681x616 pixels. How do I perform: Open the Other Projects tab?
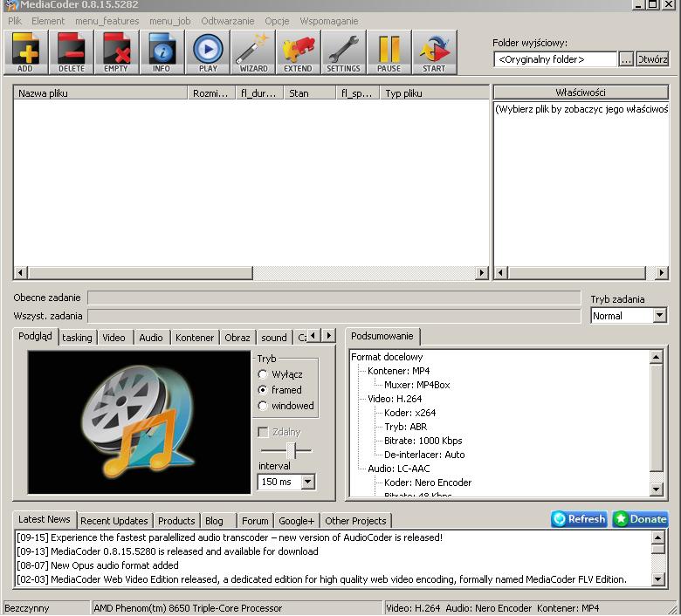(x=355, y=520)
